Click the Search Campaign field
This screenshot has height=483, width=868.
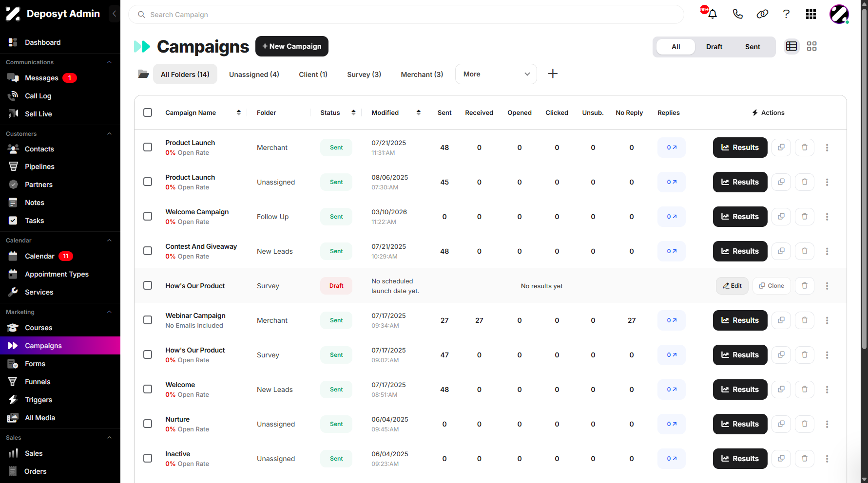[x=406, y=15]
